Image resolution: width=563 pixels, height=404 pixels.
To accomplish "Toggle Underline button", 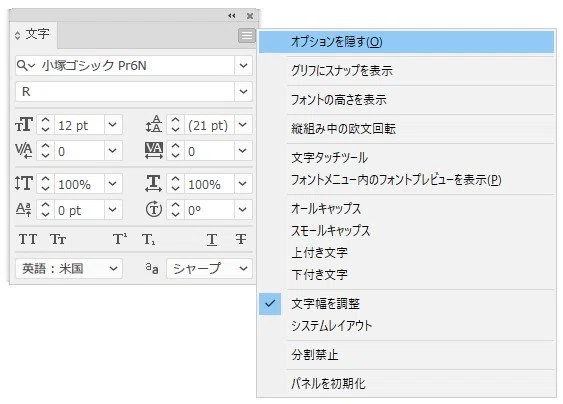I will (x=212, y=240).
